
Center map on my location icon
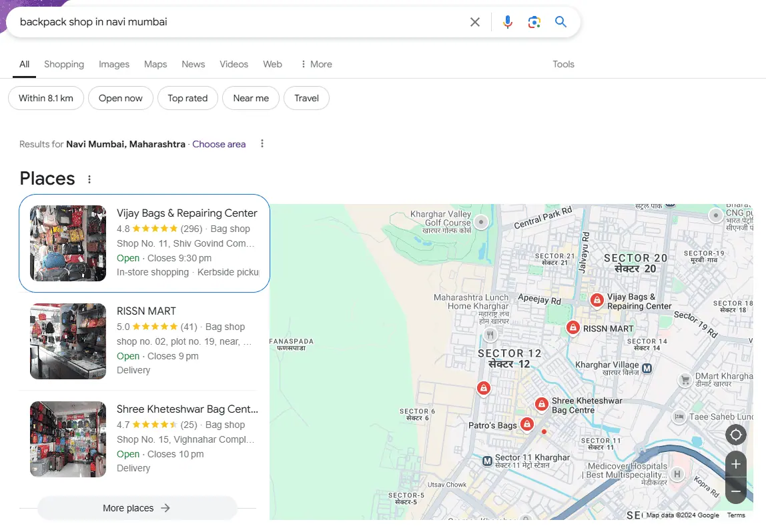click(736, 435)
